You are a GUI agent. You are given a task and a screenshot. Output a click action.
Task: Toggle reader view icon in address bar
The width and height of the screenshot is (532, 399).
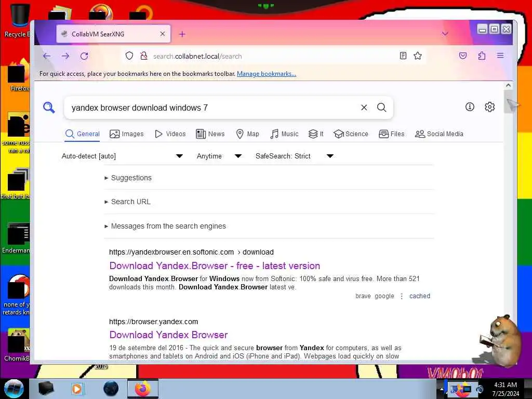pyautogui.click(x=403, y=56)
